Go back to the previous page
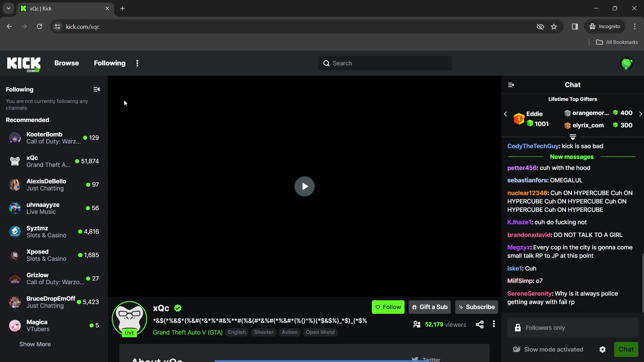Image resolution: width=644 pixels, height=362 pixels. click(9, 26)
